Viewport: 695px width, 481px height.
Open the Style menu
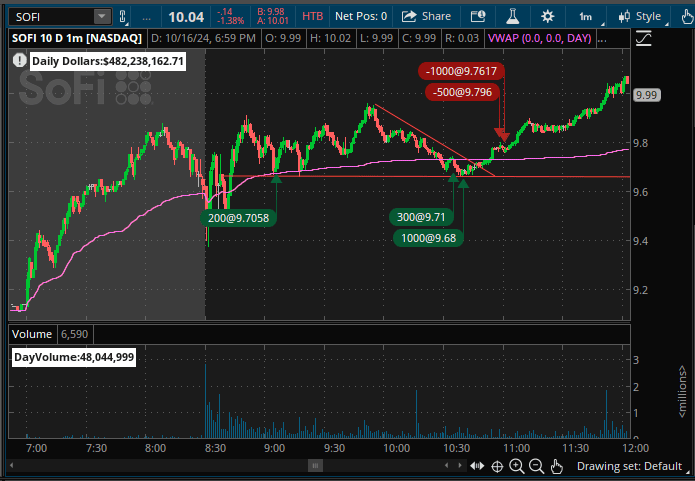640,17
